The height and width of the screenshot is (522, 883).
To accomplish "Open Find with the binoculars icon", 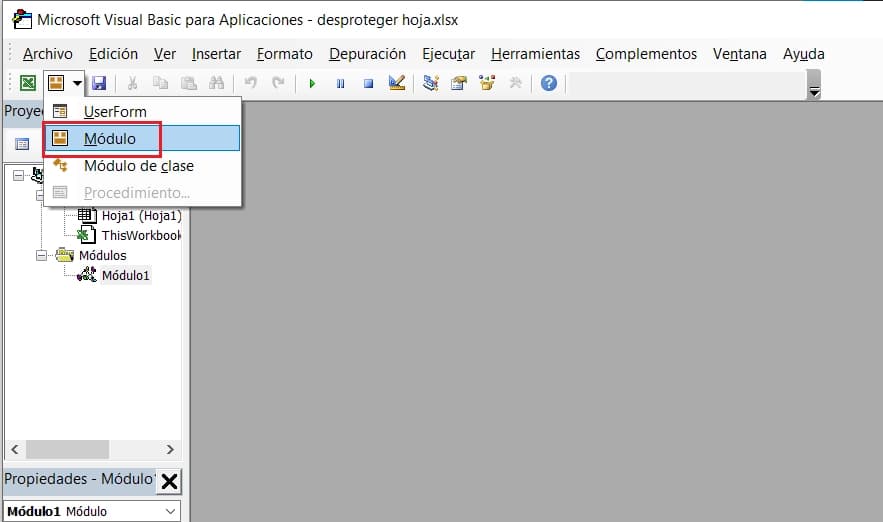I will 217,83.
